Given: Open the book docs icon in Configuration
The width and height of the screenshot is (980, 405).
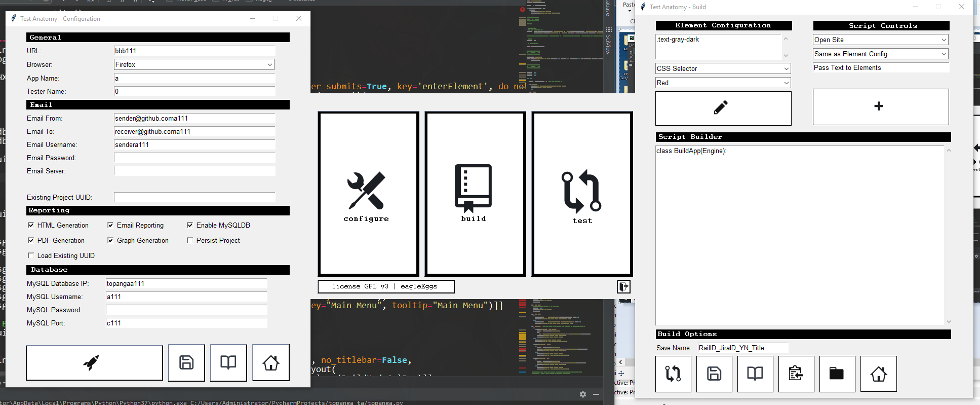Looking at the screenshot, I should [x=228, y=363].
